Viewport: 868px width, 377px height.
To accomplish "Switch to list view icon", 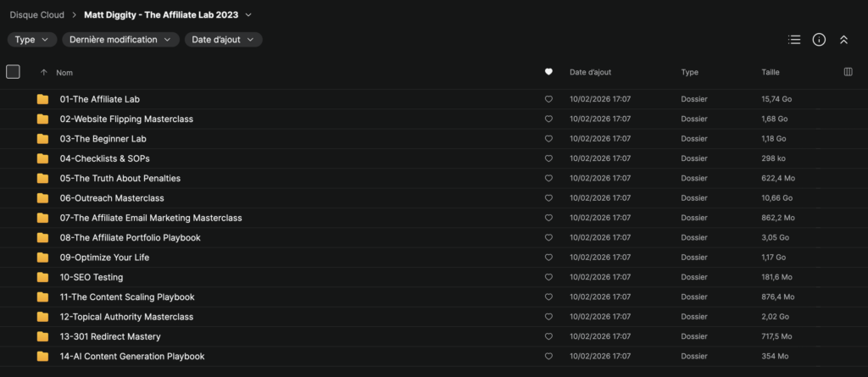I will pyautogui.click(x=794, y=40).
